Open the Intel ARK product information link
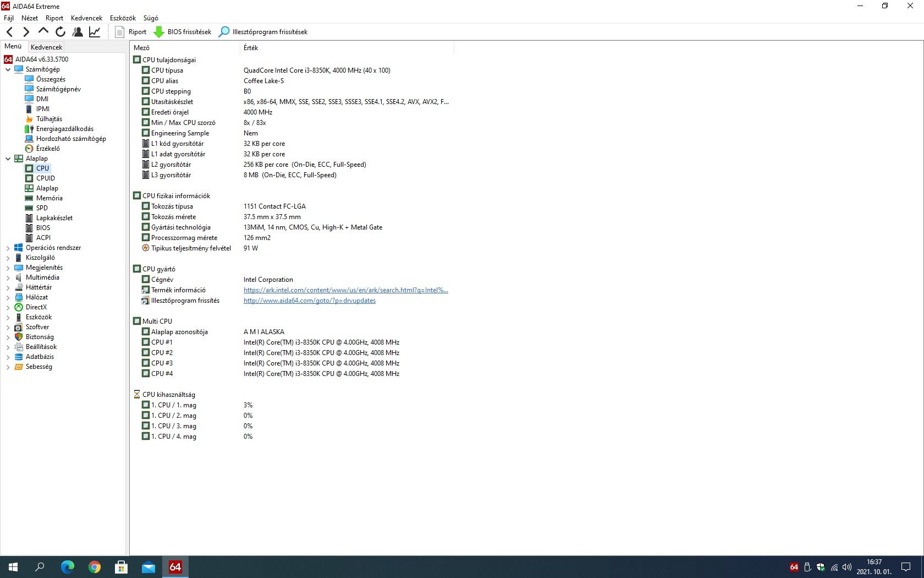 [x=346, y=290]
